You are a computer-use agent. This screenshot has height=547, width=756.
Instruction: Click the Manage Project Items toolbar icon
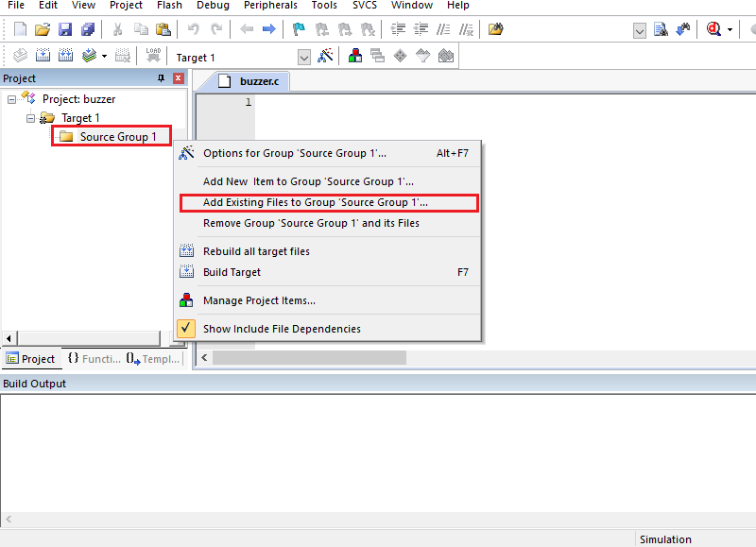[355, 57]
